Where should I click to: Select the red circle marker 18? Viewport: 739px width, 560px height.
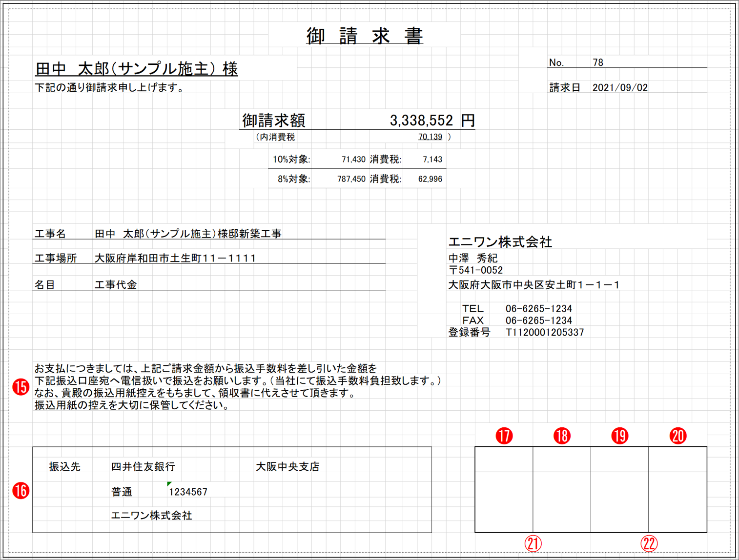pos(562,436)
